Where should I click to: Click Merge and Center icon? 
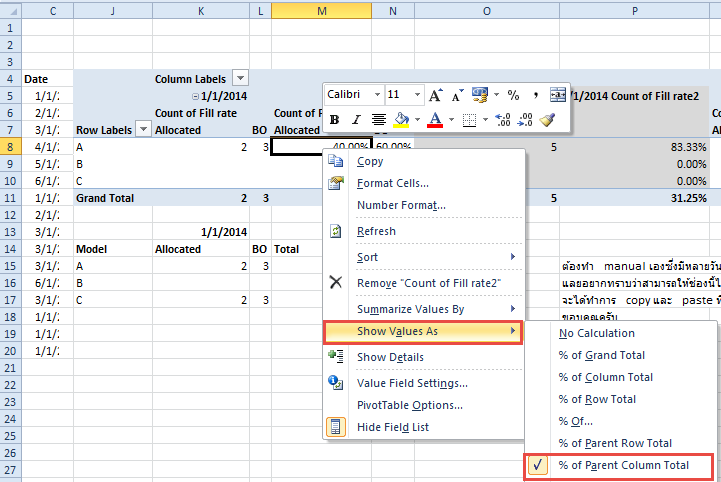coord(557,95)
